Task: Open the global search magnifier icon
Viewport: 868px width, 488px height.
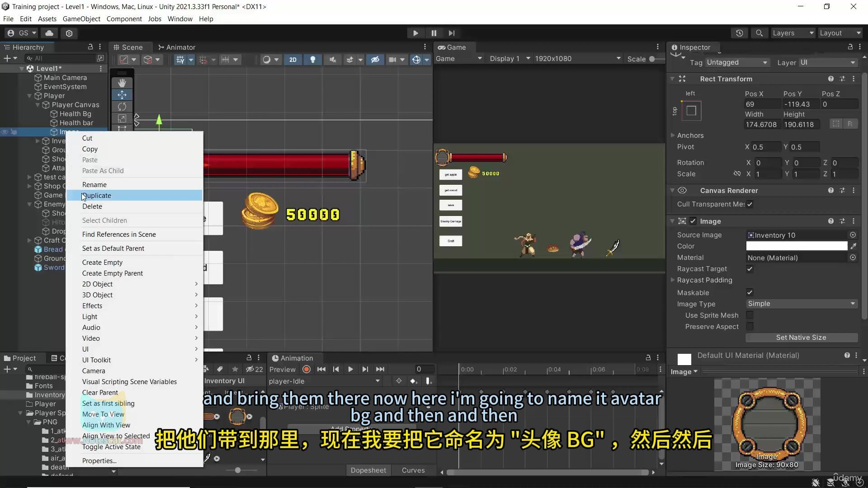Action: tap(759, 33)
